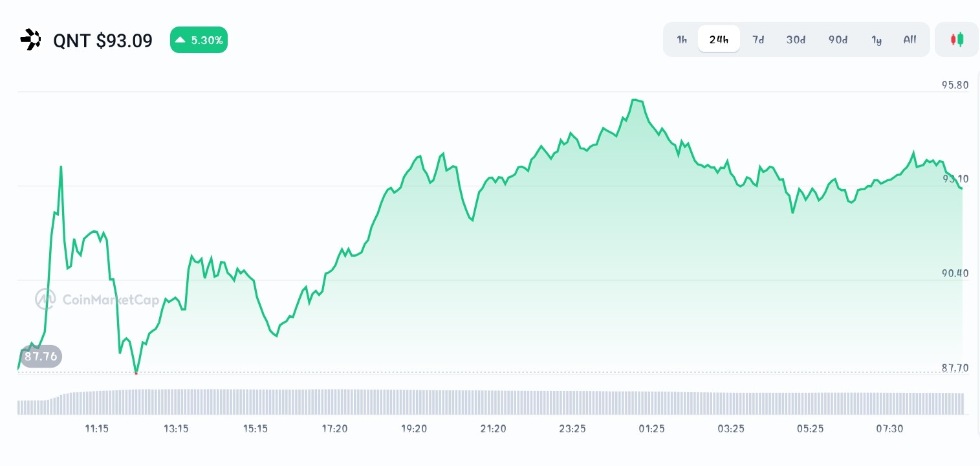Select the All time range tab
Screen dimensions: 980x466
pyautogui.click(x=909, y=39)
